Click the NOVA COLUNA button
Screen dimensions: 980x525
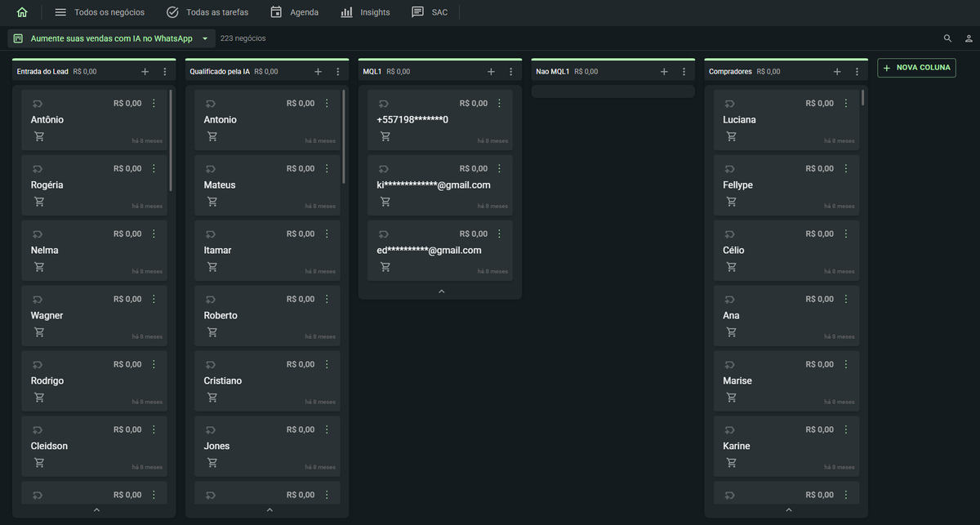pos(916,68)
